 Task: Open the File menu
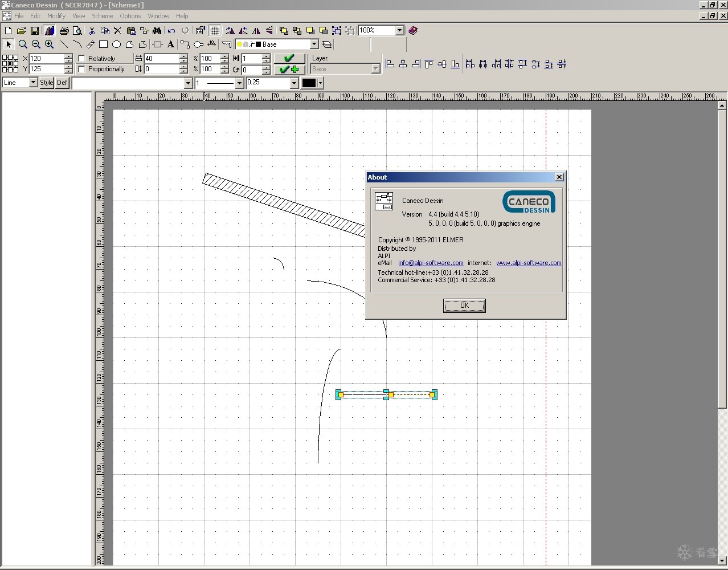click(19, 16)
